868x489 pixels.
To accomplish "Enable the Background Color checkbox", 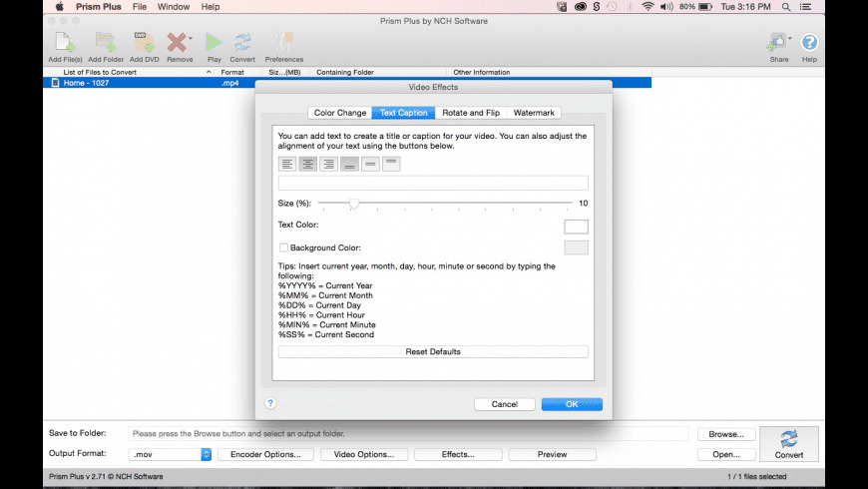I will [283, 247].
